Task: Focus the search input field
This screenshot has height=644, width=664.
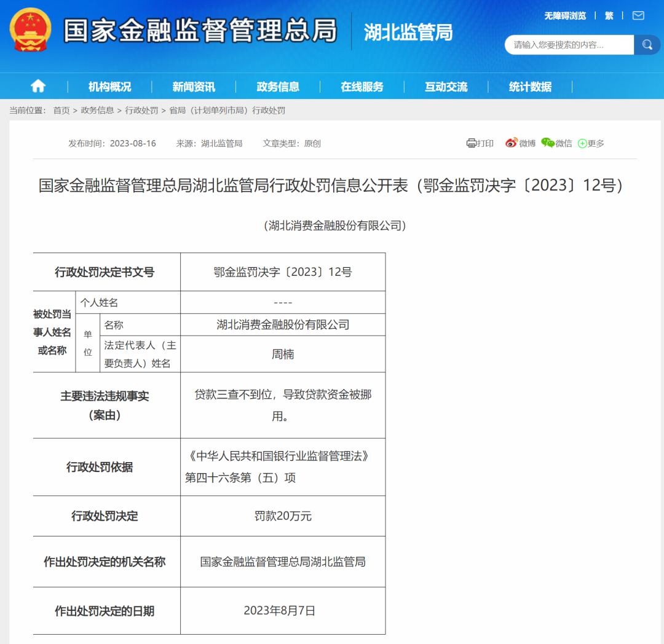Action: click(569, 45)
